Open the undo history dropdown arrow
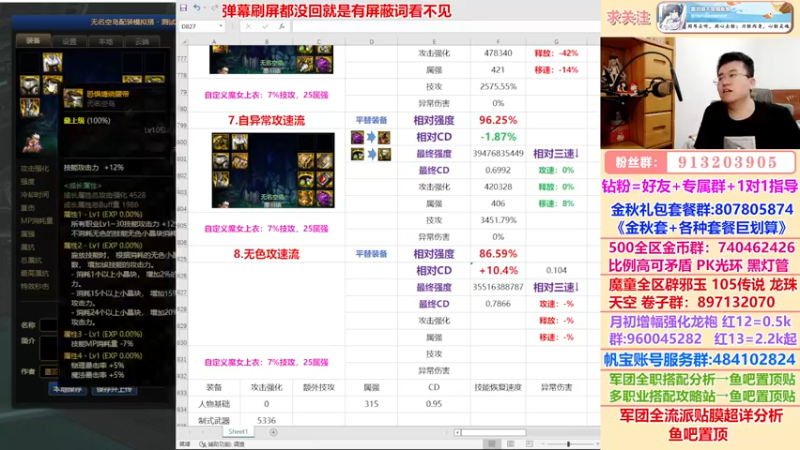Image resolution: width=800 pixels, height=450 pixels. coord(205,8)
